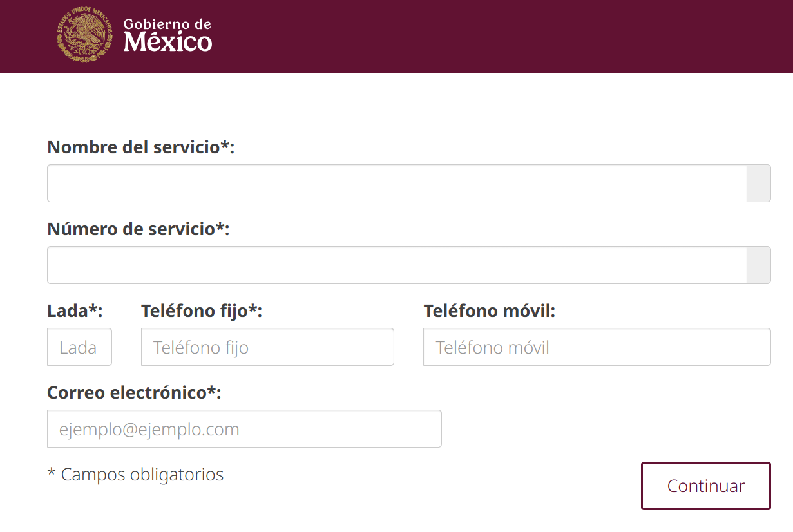Image resolution: width=793 pixels, height=532 pixels.
Task: Click the "Lada*:" label
Action: pyautogui.click(x=75, y=311)
